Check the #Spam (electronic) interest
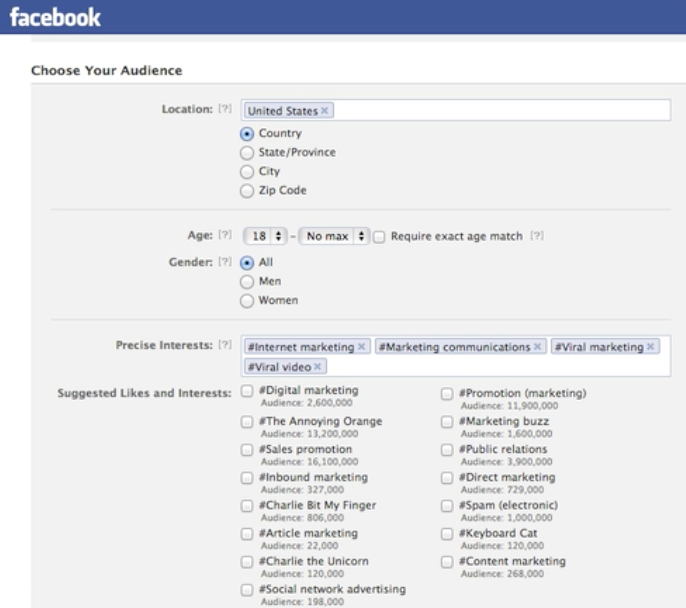 tap(447, 506)
